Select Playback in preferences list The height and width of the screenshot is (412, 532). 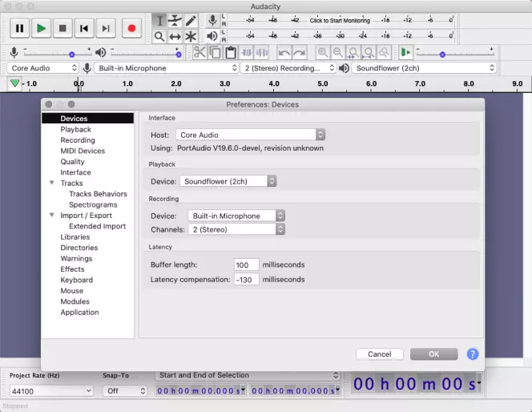pyautogui.click(x=75, y=129)
